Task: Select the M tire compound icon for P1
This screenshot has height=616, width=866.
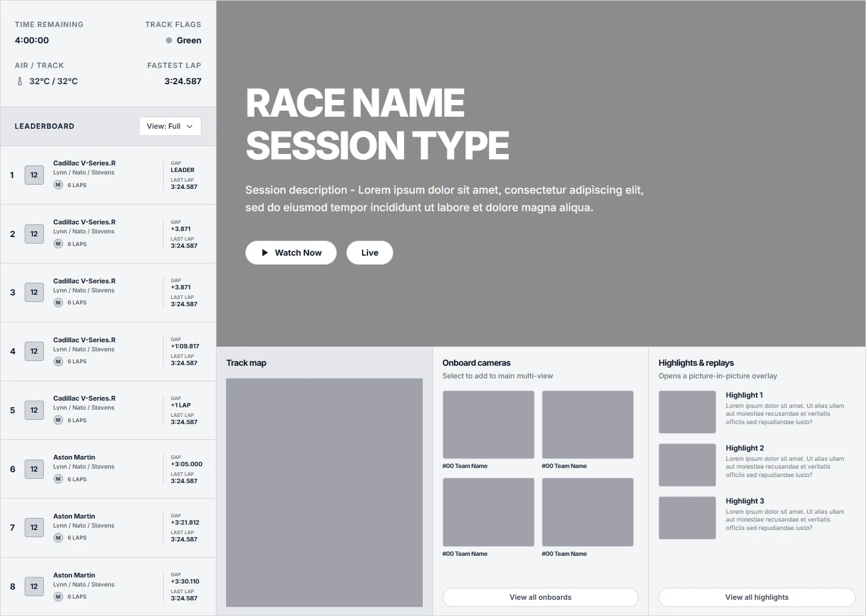Action: (x=58, y=185)
